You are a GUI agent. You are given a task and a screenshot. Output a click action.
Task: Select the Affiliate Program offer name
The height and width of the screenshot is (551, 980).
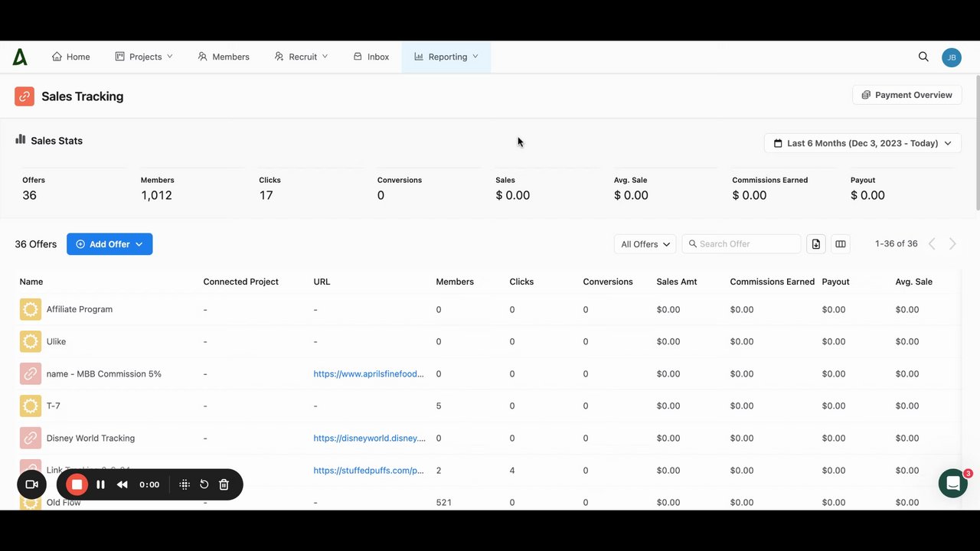[x=80, y=309]
